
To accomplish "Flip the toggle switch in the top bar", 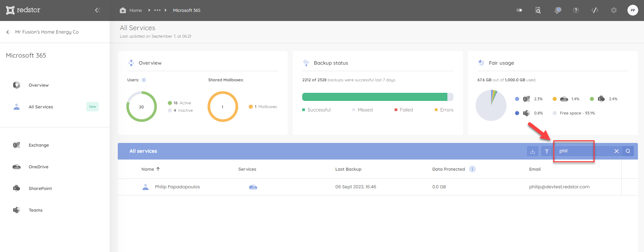I will click(519, 10).
